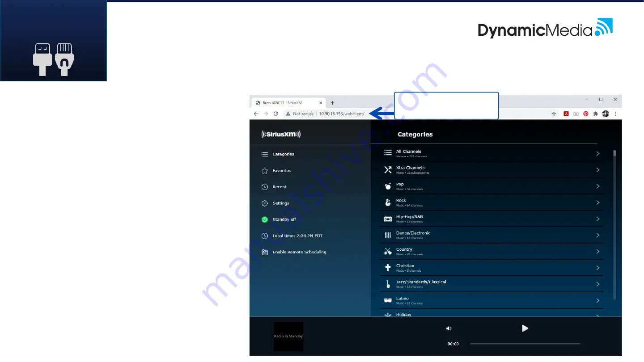Reload the page in the browser

pyautogui.click(x=276, y=114)
